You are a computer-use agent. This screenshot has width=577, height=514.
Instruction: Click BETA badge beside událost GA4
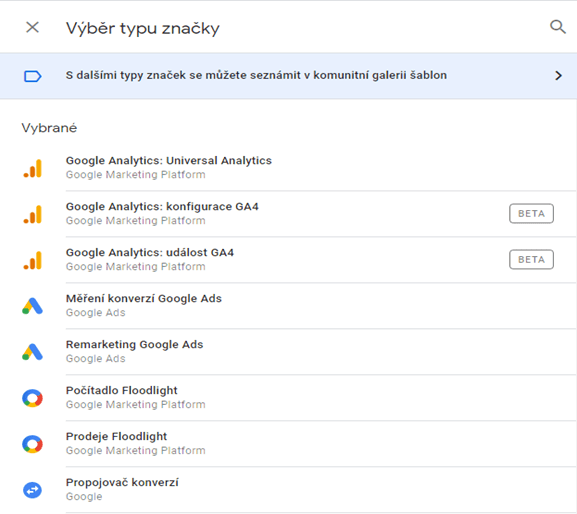click(531, 260)
